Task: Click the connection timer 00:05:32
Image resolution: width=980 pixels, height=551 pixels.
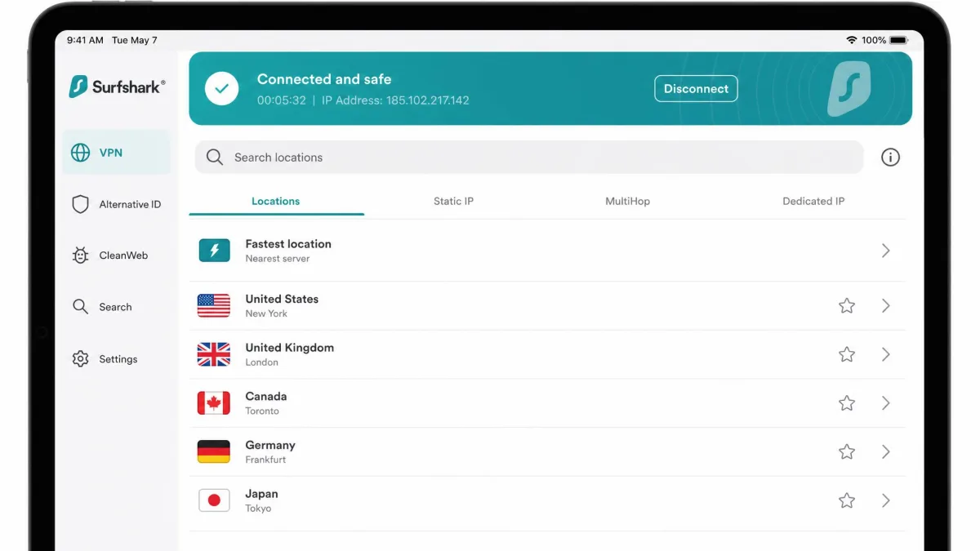Action: [281, 100]
